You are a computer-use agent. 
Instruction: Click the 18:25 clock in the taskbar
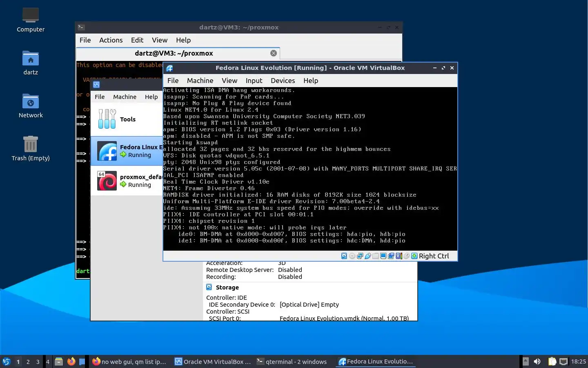point(578,361)
